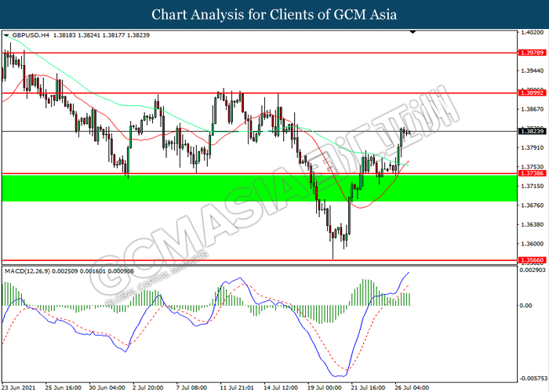The height and width of the screenshot is (392, 549).
Task: Click the small arrow before GBPUSD.H4
Action: pos(7,36)
